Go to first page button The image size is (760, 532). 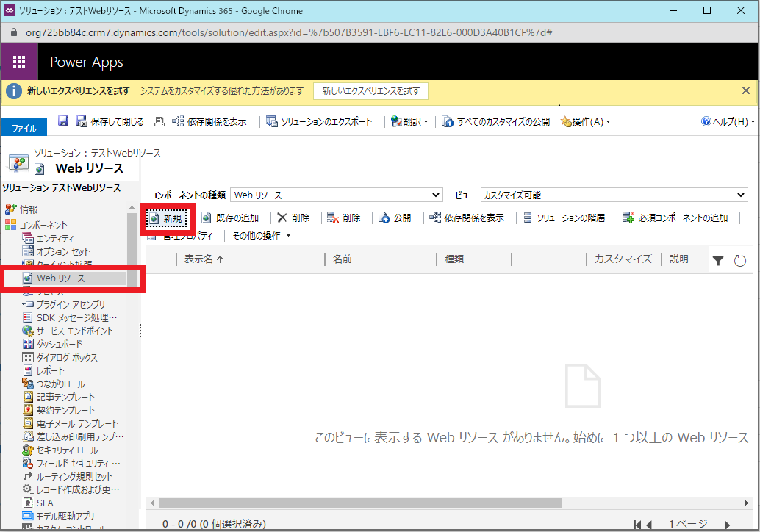coord(637,524)
